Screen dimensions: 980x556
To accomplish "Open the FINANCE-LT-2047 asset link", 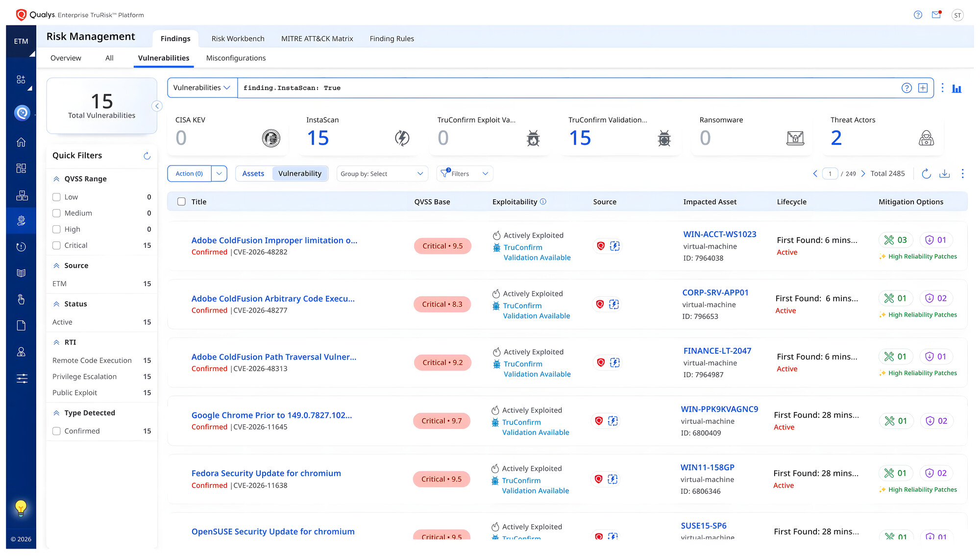I will [x=717, y=351].
